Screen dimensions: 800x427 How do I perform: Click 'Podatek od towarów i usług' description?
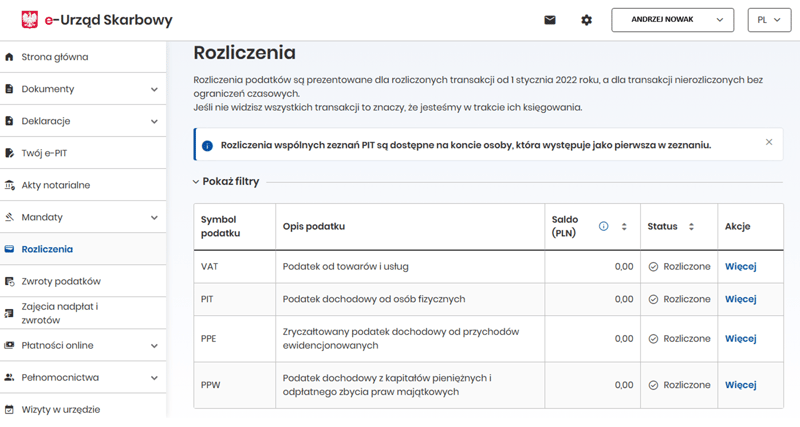[x=345, y=266]
